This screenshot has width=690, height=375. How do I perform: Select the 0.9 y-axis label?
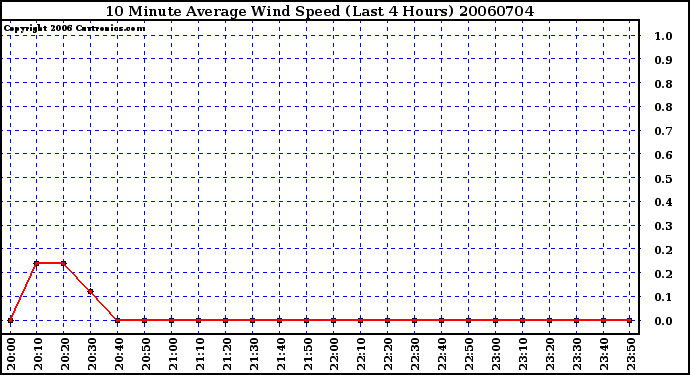[663, 60]
